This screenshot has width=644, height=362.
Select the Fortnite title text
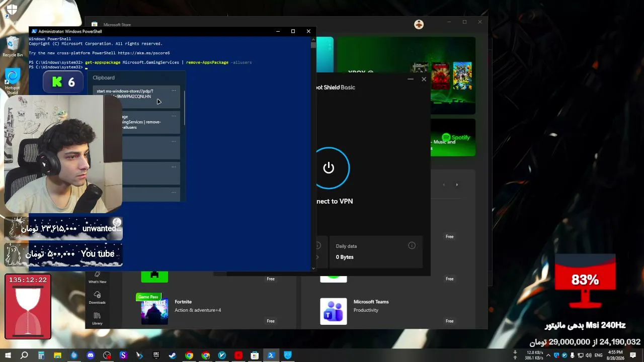pyautogui.click(x=183, y=302)
